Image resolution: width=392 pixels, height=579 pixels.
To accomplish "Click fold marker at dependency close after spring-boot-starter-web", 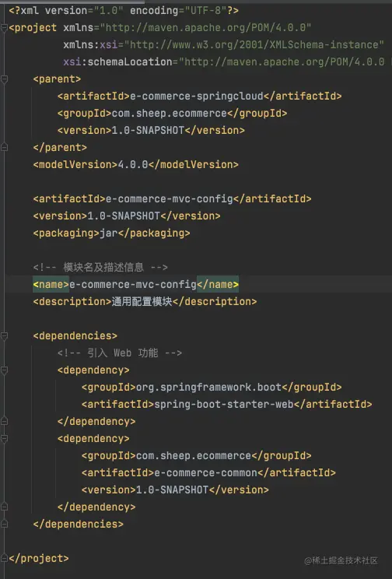I will (x=4, y=421).
